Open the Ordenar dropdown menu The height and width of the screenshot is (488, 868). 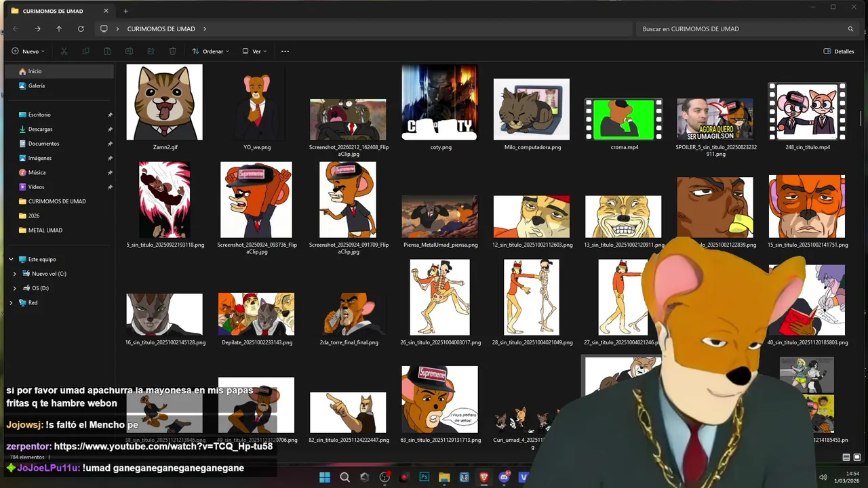210,52
